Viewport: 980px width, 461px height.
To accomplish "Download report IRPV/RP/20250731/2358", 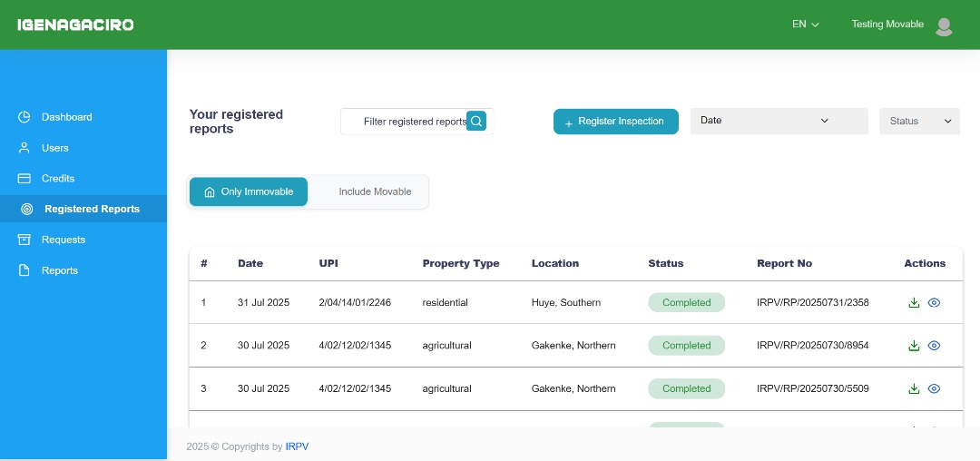I will (x=914, y=302).
